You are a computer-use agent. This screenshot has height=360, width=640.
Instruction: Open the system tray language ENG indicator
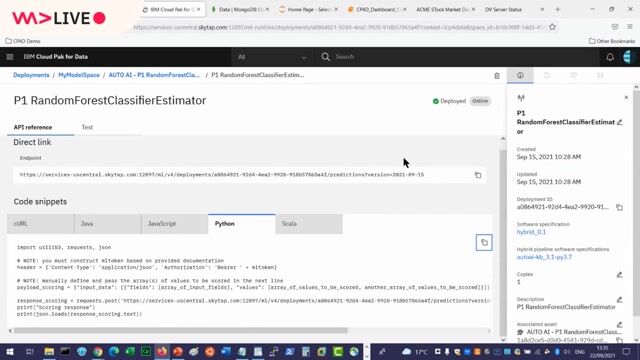click(580, 351)
